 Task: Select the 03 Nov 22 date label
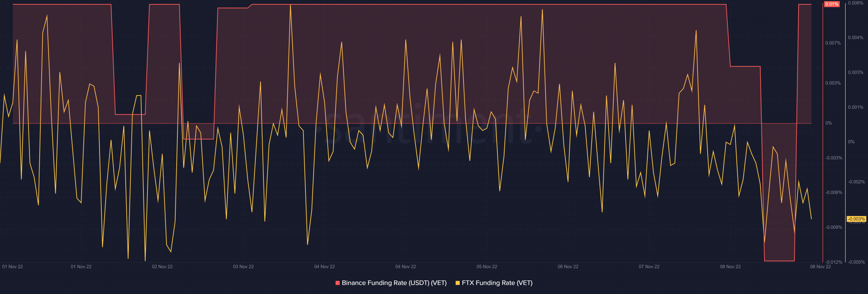pyautogui.click(x=243, y=267)
